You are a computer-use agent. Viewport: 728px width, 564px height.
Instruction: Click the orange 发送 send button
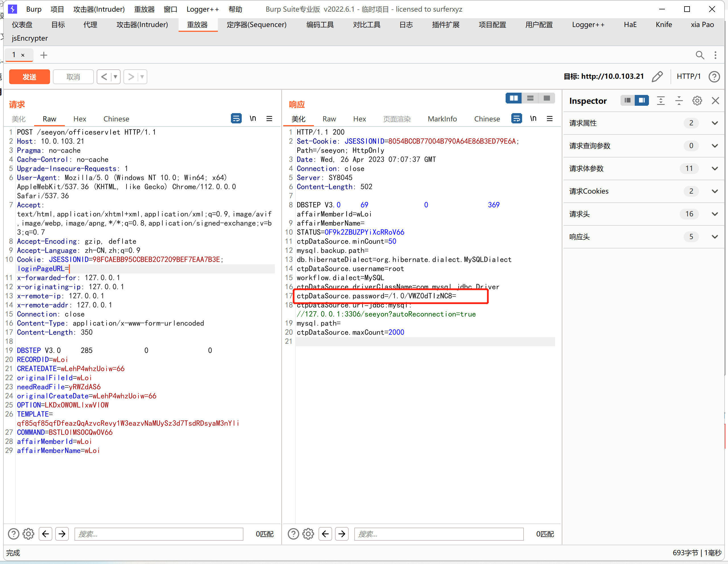pyautogui.click(x=29, y=77)
